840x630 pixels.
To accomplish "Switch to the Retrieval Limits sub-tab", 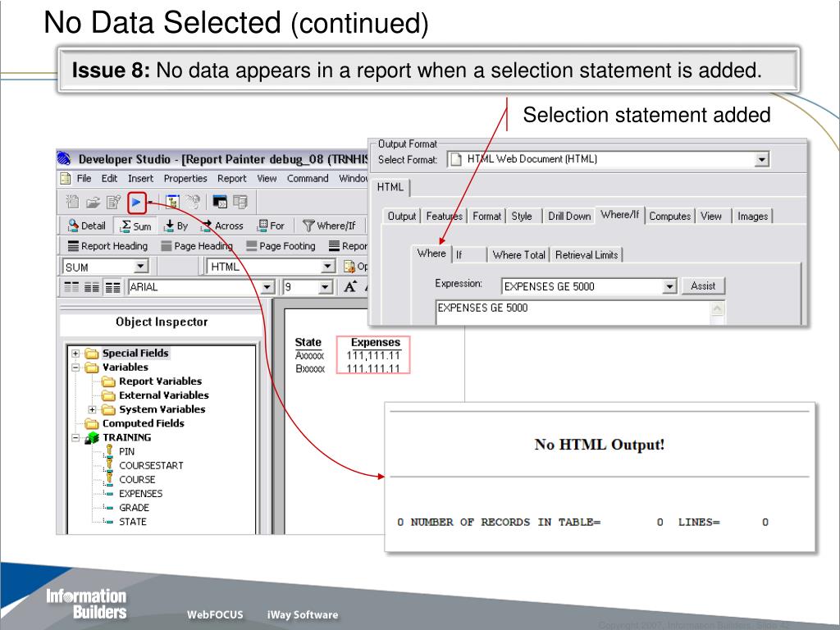I will (587, 255).
